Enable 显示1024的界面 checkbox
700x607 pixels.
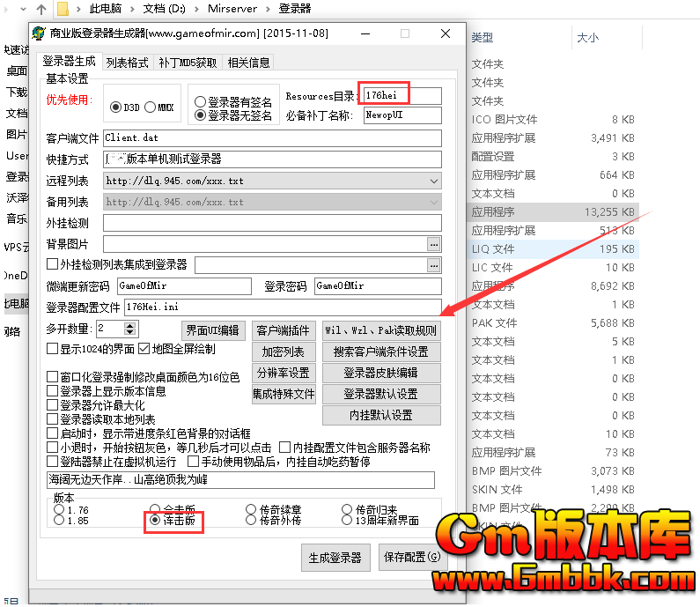pyautogui.click(x=53, y=349)
